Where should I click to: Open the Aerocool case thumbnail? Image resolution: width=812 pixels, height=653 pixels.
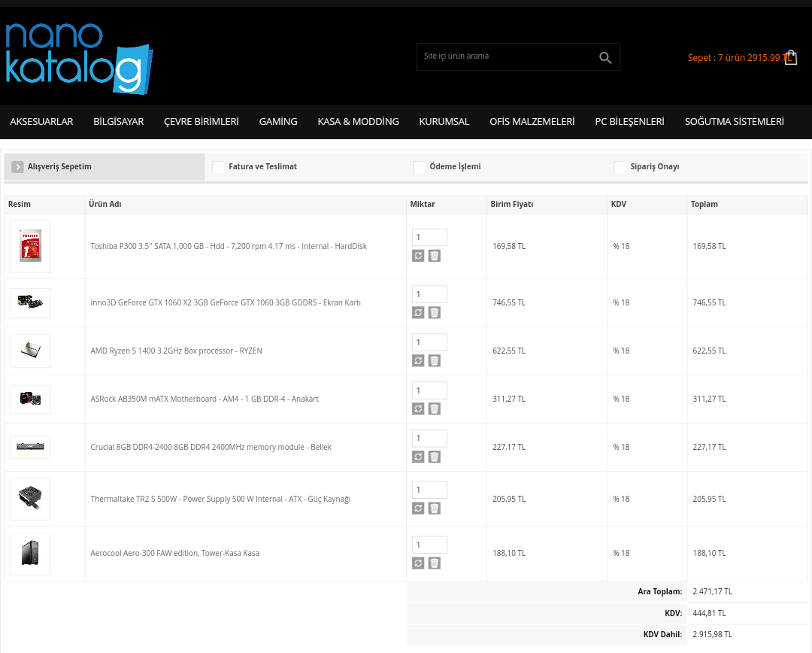[x=31, y=554]
